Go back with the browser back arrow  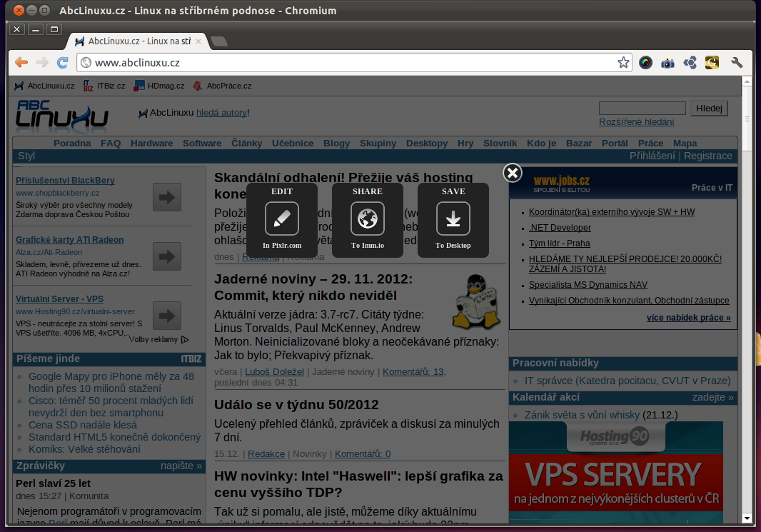[x=21, y=62]
